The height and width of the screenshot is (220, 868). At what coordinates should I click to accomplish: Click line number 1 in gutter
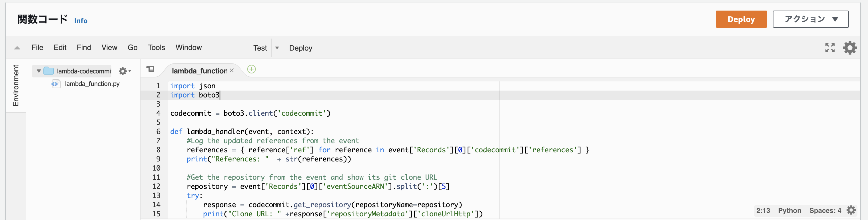(158, 86)
